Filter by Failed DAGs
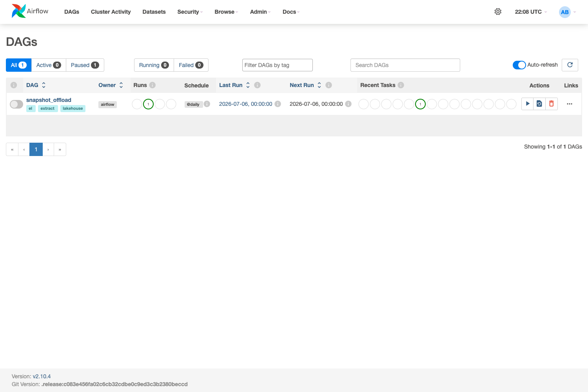Screen dimensions: 588x392 (191, 65)
